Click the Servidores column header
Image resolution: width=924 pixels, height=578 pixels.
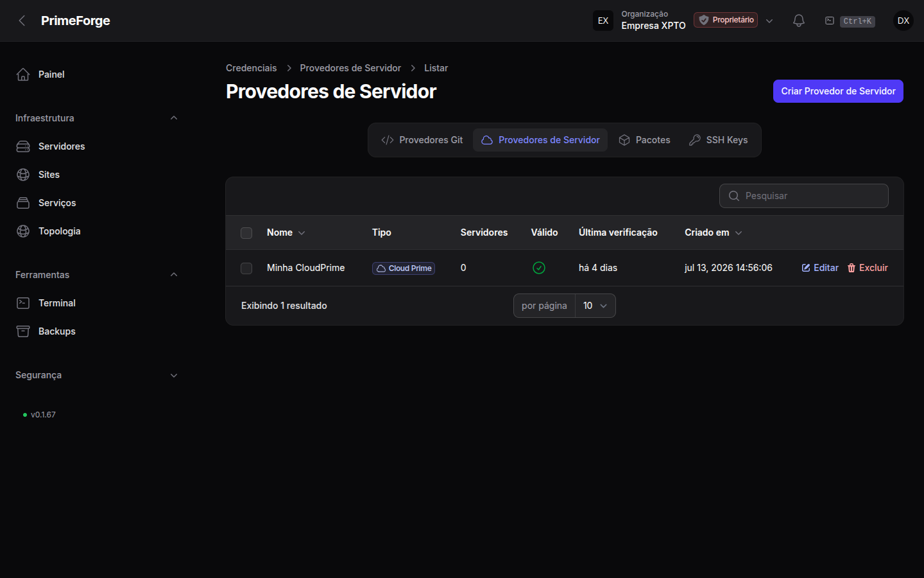484,232
